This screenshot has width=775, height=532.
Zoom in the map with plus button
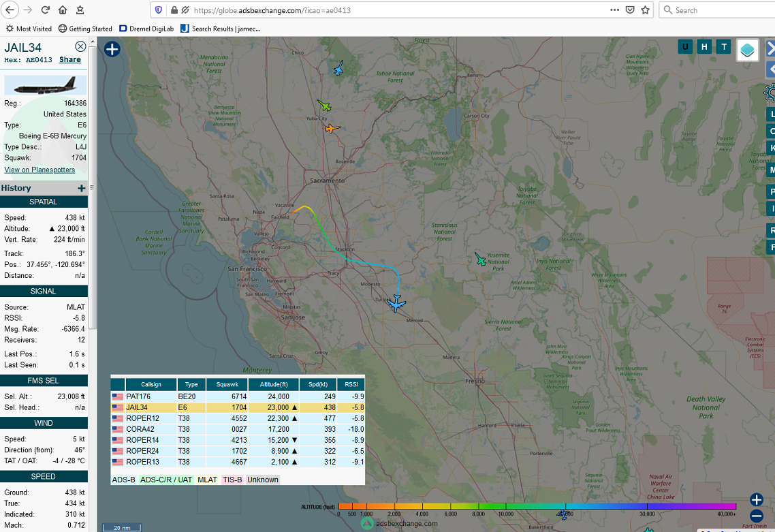pyautogui.click(x=756, y=499)
